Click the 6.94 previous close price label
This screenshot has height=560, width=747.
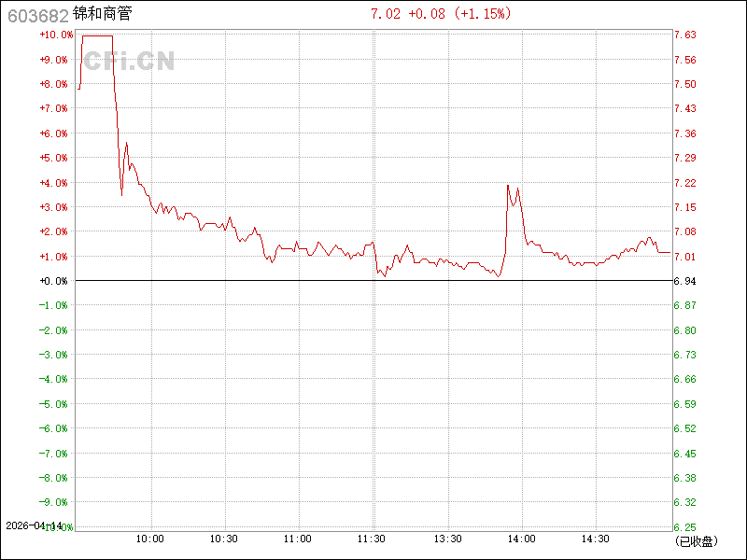685,281
